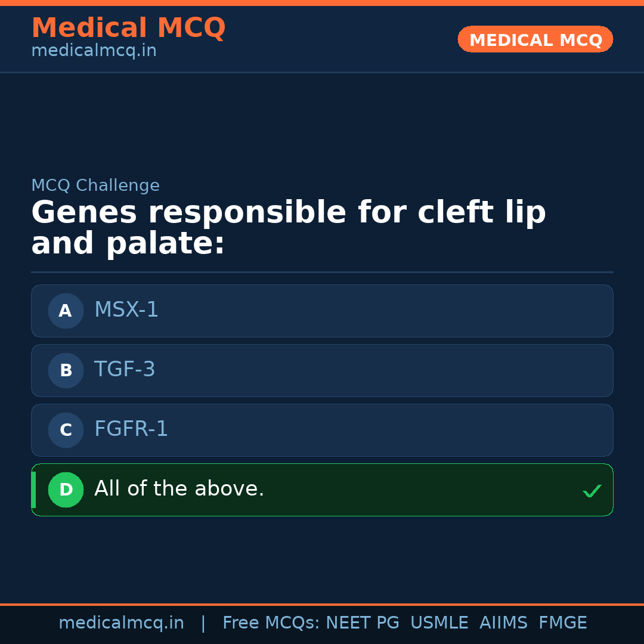Viewport: 644px width, 644px height.
Task: Open the Medical MCQ header title
Action: click(x=128, y=28)
